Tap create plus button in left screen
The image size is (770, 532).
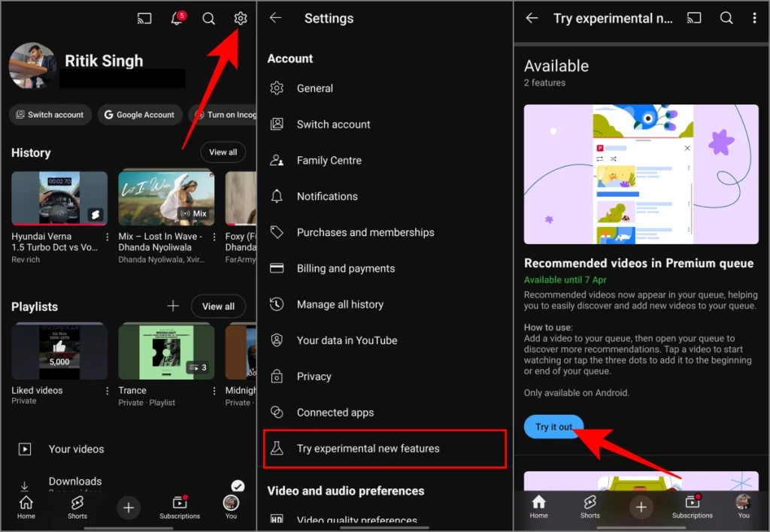(x=129, y=507)
